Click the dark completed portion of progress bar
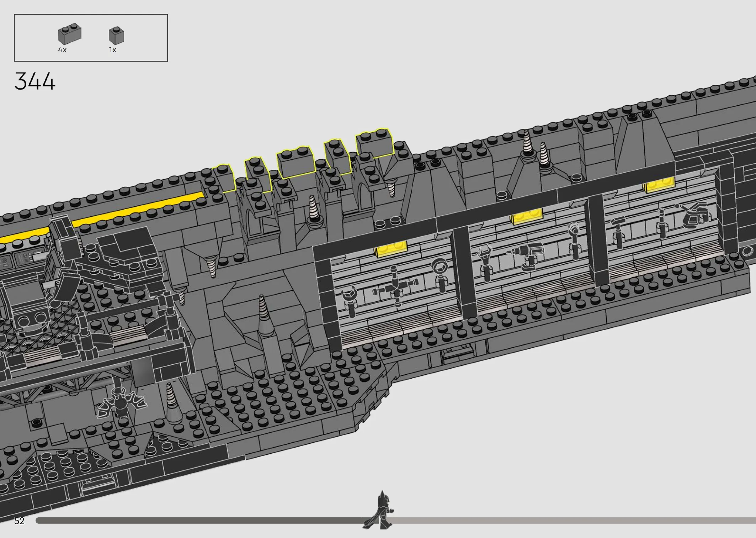This screenshot has height=538, width=756. (x=201, y=521)
